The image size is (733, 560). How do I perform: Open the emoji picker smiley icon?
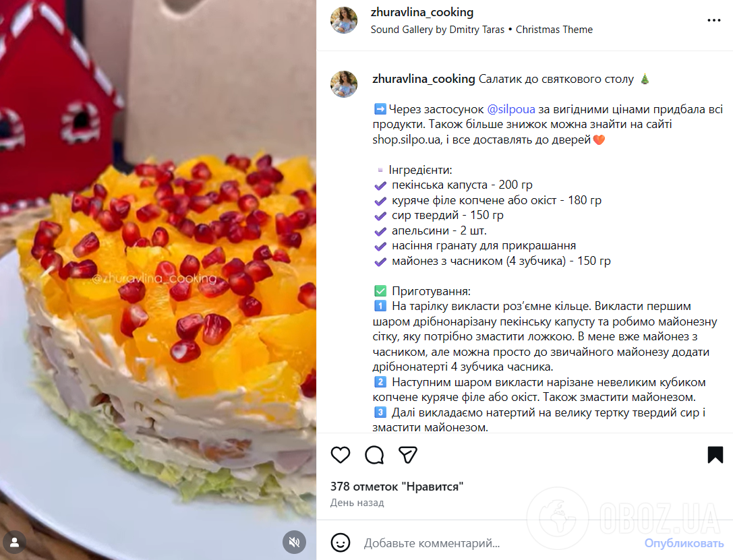(x=341, y=542)
